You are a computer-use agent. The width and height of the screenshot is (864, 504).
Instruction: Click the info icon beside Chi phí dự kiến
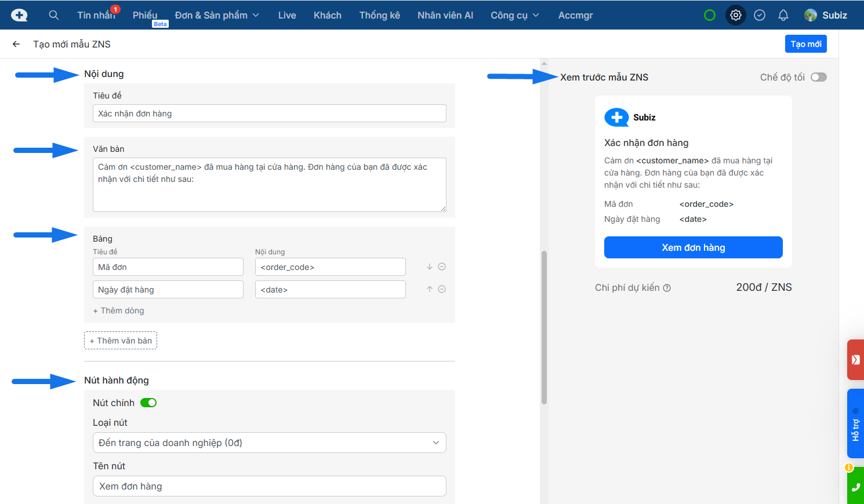[667, 288]
